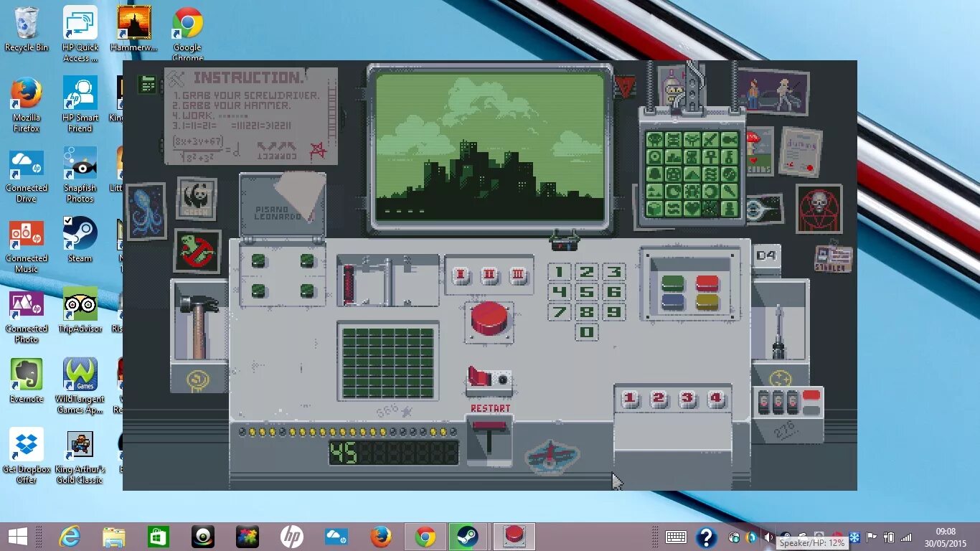The width and height of the screenshot is (980, 551).
Task: Tap keypad digit 5
Action: point(587,292)
